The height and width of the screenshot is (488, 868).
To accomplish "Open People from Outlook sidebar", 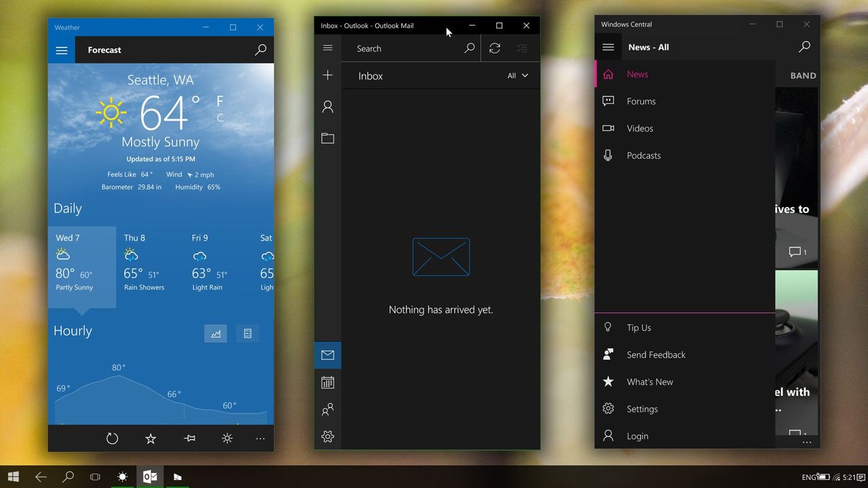I will coord(328,409).
